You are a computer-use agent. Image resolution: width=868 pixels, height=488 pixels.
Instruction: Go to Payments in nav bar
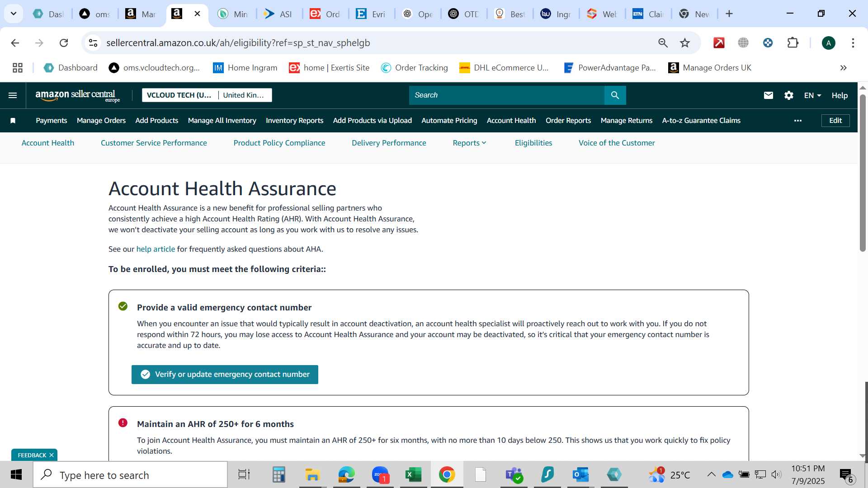click(52, 121)
